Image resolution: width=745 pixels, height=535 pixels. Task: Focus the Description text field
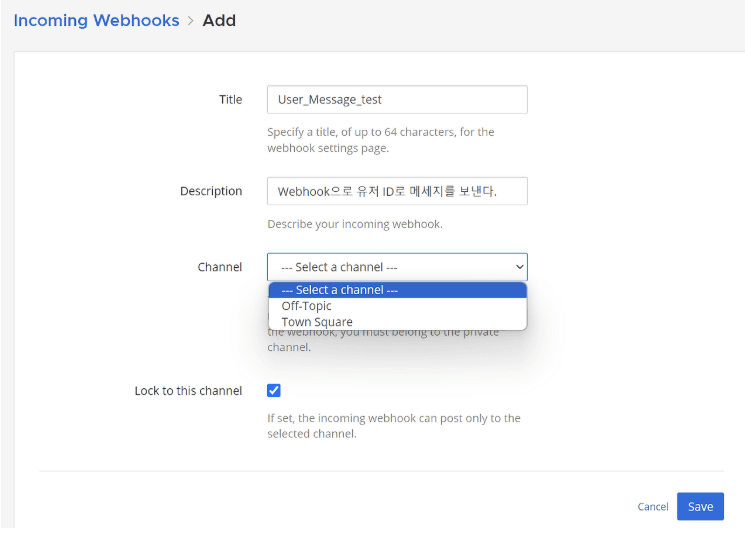point(397,191)
